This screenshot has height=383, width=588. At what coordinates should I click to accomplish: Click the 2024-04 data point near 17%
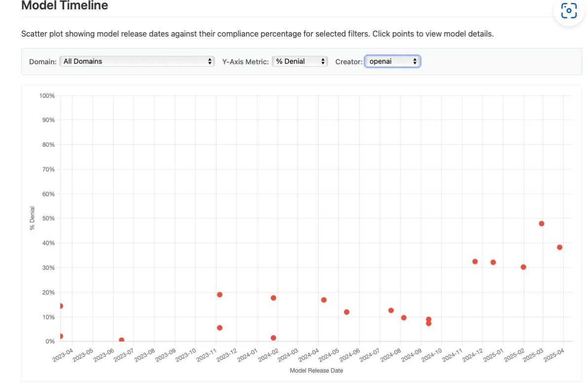(324, 300)
